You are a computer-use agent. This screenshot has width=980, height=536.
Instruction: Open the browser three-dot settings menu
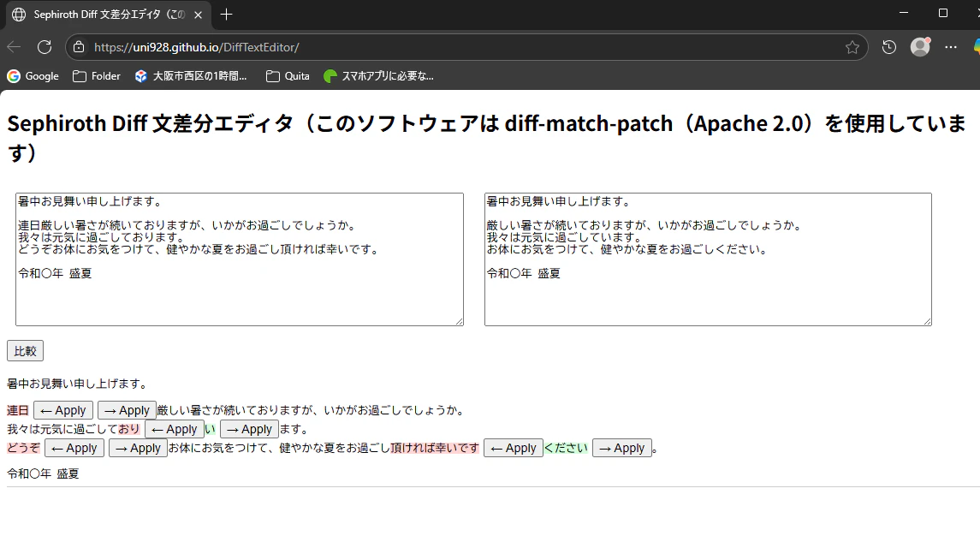pos(951,47)
